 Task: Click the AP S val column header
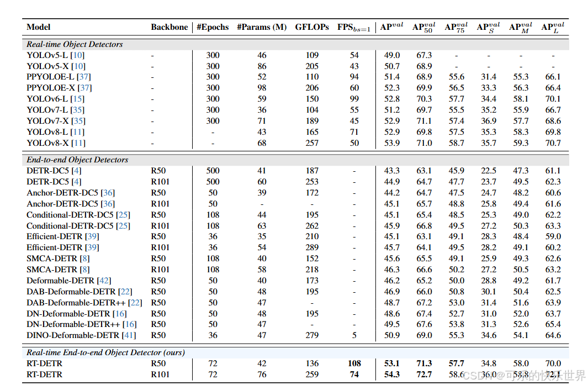point(488,28)
